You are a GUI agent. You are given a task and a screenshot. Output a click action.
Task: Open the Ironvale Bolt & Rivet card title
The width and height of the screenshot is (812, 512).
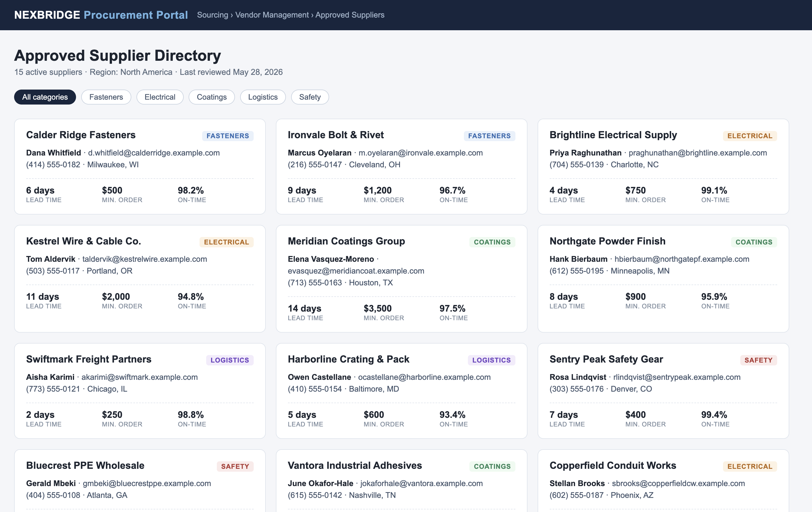335,135
